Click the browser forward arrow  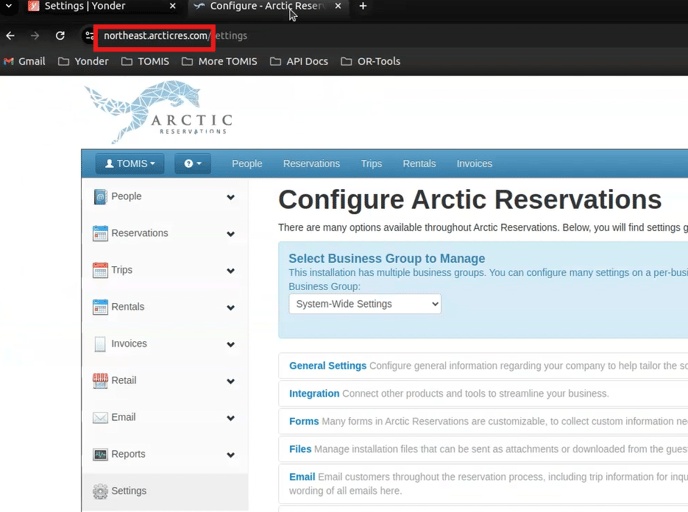coord(35,36)
